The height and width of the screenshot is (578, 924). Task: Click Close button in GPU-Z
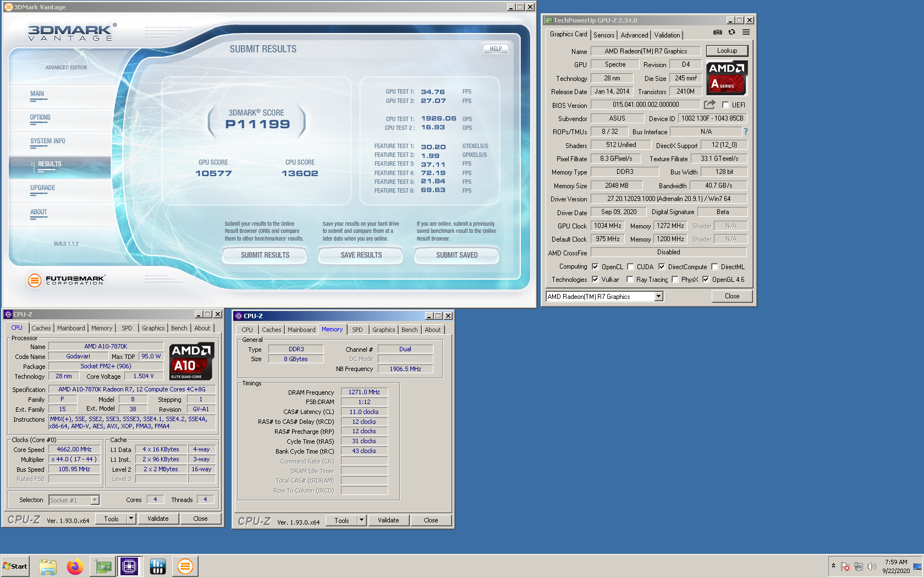point(732,296)
